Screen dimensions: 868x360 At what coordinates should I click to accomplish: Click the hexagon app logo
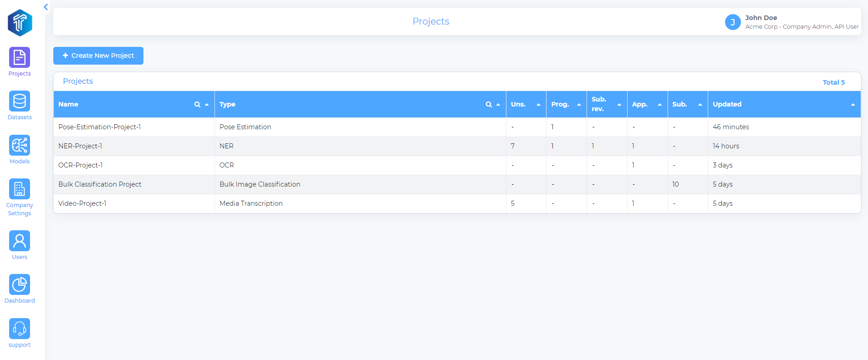(x=20, y=23)
